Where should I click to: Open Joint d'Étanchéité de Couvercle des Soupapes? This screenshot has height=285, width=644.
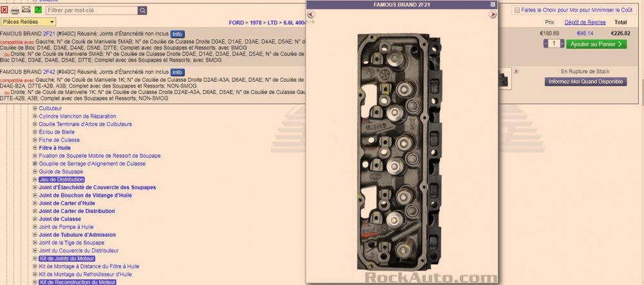click(97, 187)
